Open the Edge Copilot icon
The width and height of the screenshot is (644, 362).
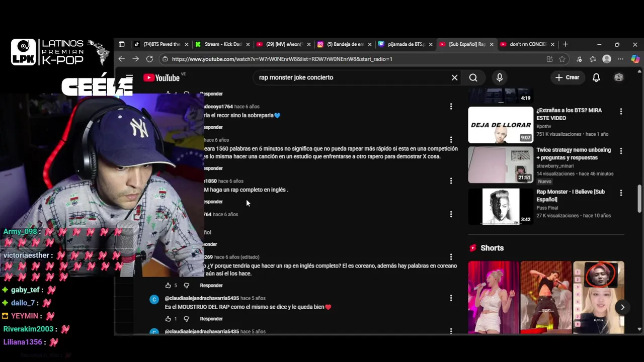click(x=635, y=59)
